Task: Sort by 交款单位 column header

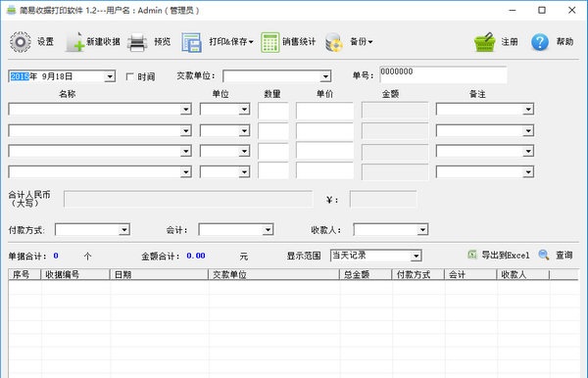Action: 273,274
